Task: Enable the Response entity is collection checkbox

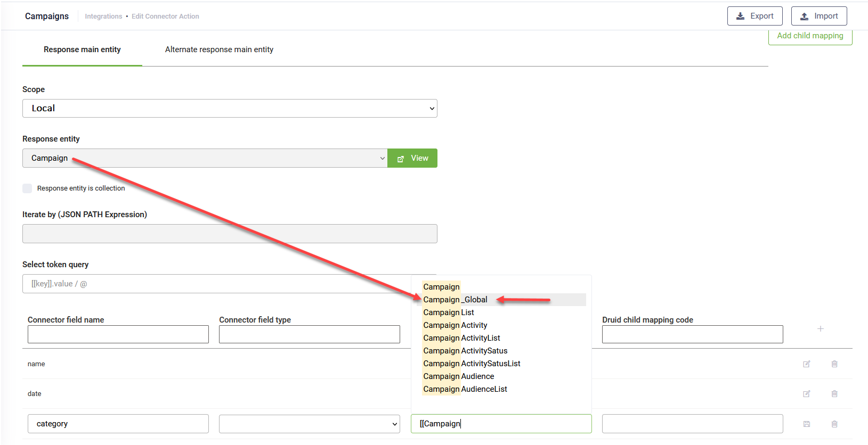Action: click(27, 188)
